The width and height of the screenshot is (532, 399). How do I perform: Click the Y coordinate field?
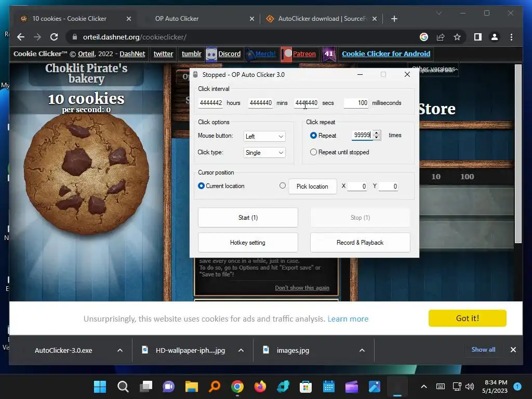click(x=388, y=187)
